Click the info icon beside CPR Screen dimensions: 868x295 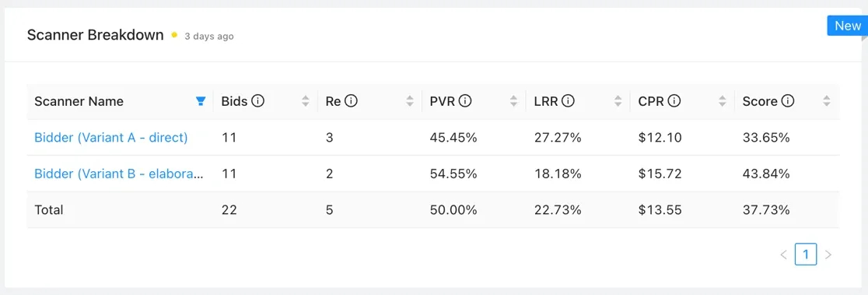(x=674, y=101)
